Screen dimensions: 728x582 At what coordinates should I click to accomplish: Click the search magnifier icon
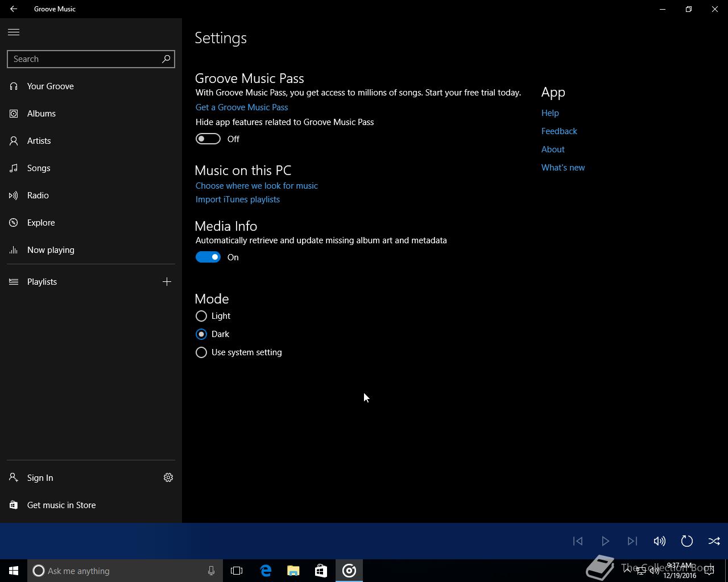(x=166, y=59)
